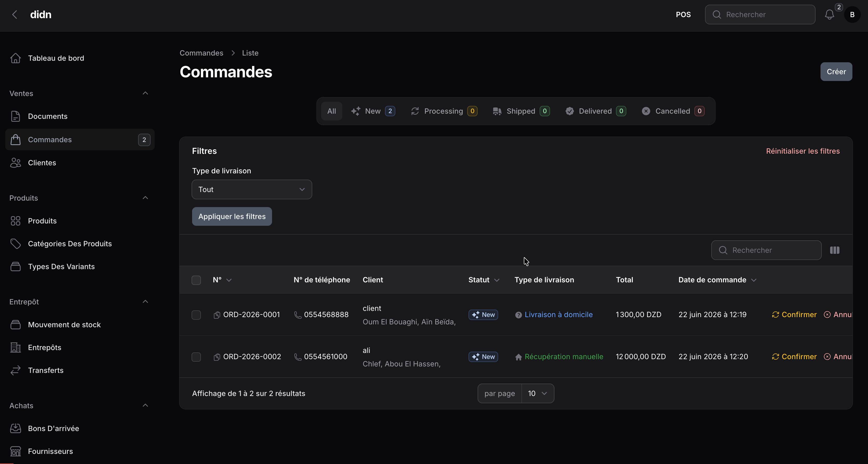Check the ORD-2026-0001 row checkbox
The height and width of the screenshot is (464, 868).
coord(196,315)
